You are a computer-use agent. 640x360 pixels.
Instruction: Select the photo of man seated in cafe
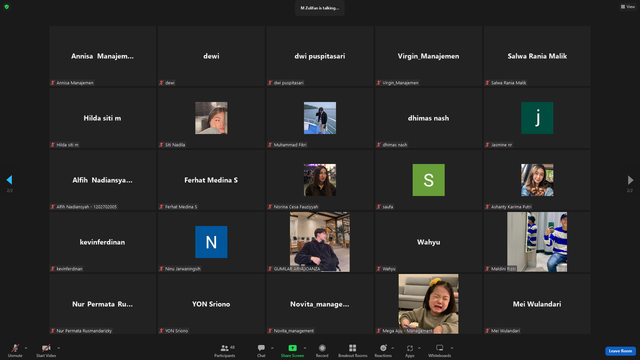[320, 242]
